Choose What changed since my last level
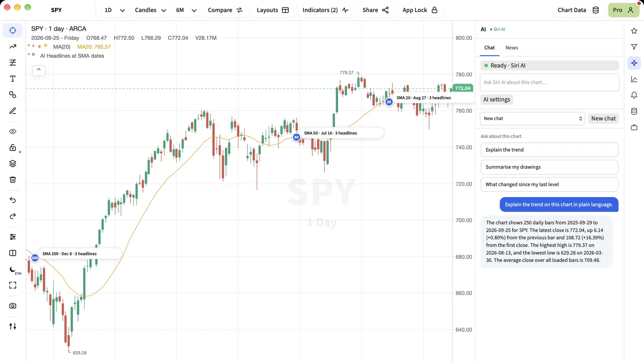The width and height of the screenshot is (644, 362). (549, 184)
